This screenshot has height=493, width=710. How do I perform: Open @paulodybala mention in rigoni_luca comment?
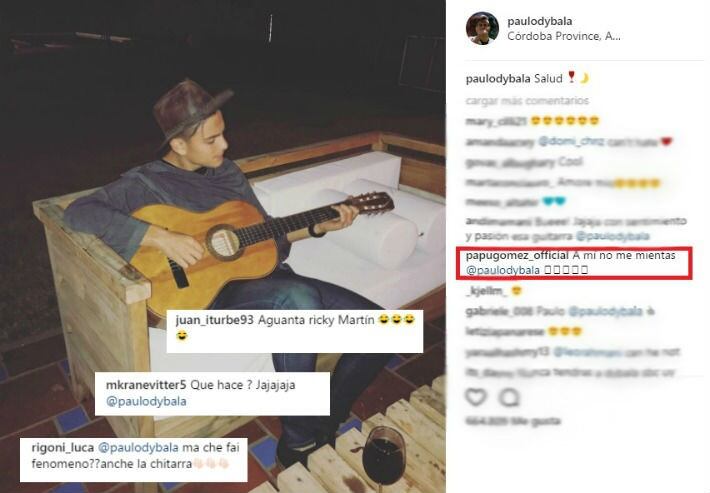click(138, 448)
